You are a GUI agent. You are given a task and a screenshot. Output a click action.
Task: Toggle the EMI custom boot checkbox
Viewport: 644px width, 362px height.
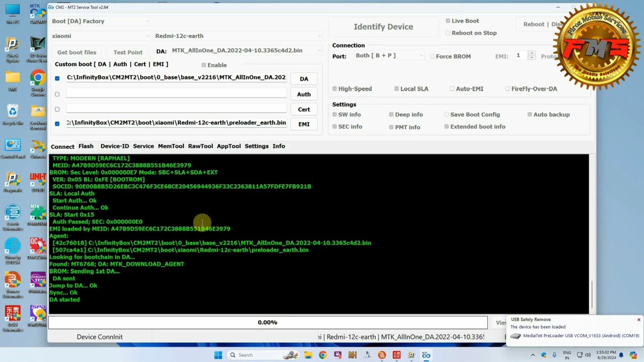point(57,124)
